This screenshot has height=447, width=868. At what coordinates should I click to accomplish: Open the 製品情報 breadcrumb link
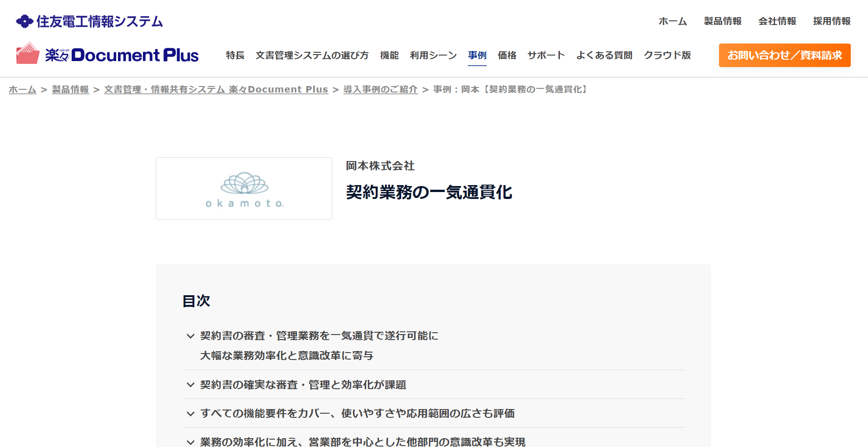point(70,89)
